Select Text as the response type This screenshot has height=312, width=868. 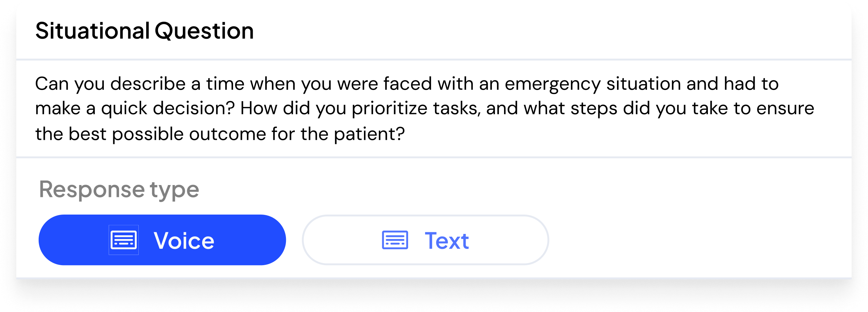(425, 240)
